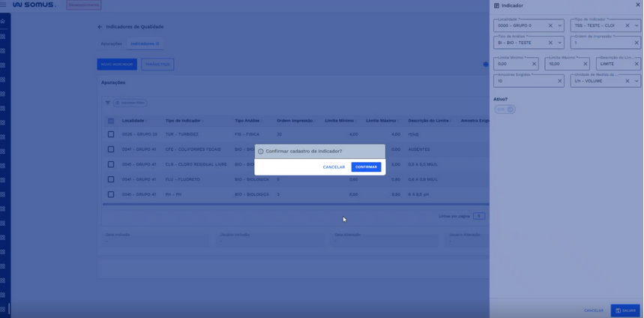The width and height of the screenshot is (644, 318).
Task: Clear the Limite Mínimo value
Action: [534, 64]
